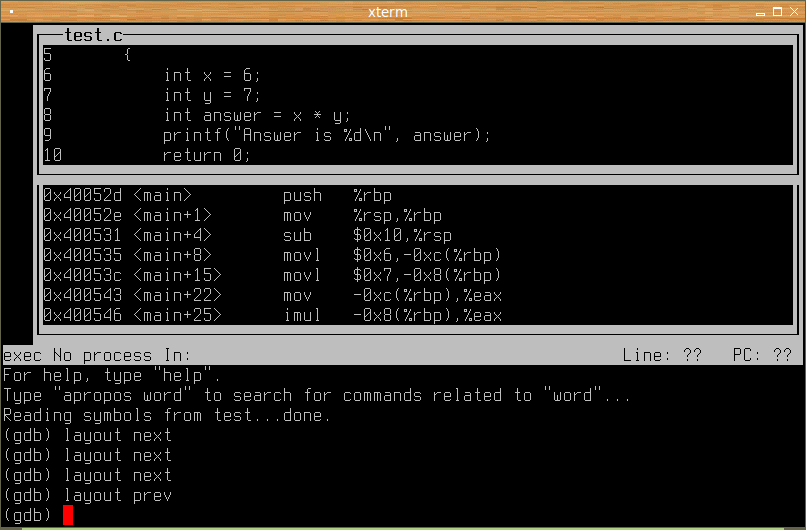Click the '$0x7,-0x8(%rbp)' operand
Screen dimensions: 806x530
pos(427,275)
